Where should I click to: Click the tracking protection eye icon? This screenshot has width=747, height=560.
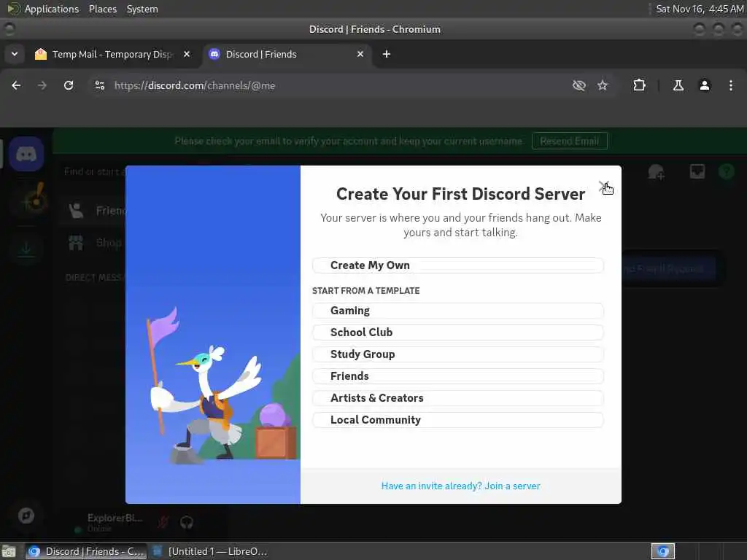(578, 86)
